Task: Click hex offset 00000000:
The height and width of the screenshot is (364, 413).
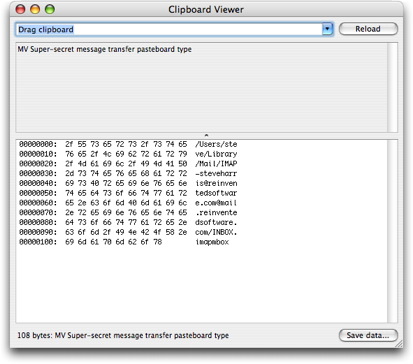Action: coord(38,144)
